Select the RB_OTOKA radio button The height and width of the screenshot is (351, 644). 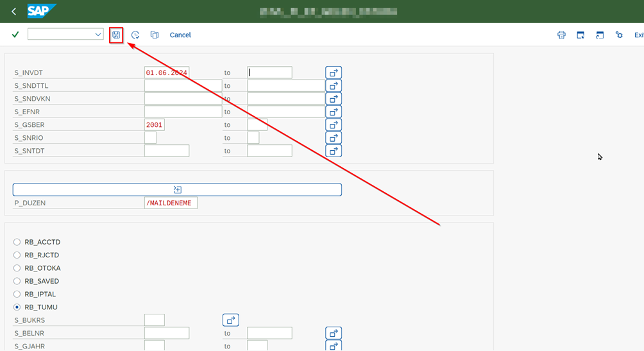(17, 268)
